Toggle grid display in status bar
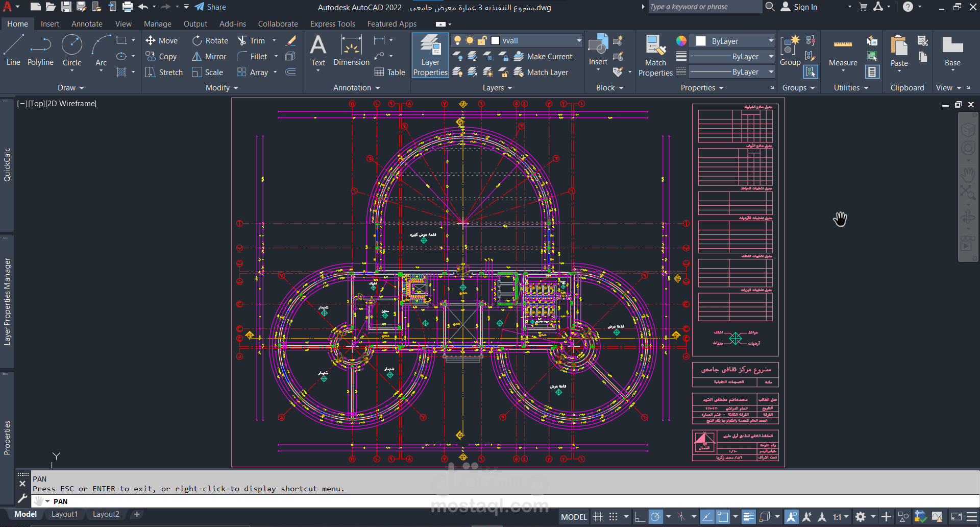This screenshot has width=980, height=527. point(598,517)
